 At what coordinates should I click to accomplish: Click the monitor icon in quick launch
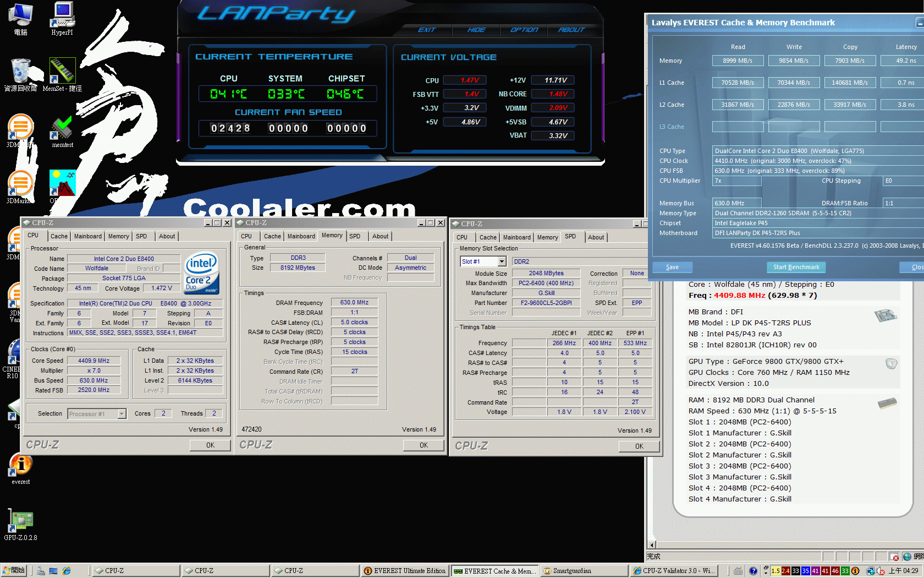click(x=53, y=571)
